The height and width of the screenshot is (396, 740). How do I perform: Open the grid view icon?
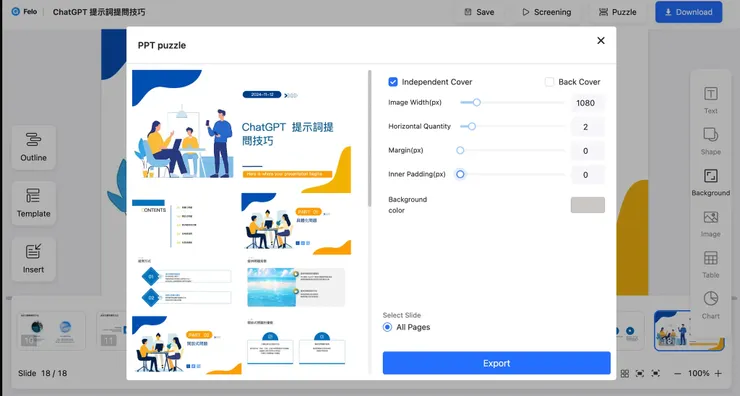click(x=625, y=373)
